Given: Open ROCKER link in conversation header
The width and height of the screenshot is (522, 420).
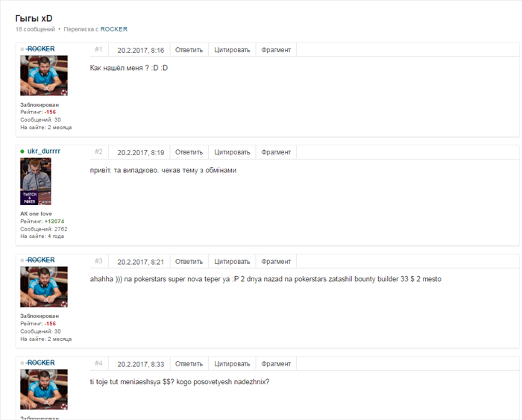Looking at the screenshot, I should coord(114,29).
